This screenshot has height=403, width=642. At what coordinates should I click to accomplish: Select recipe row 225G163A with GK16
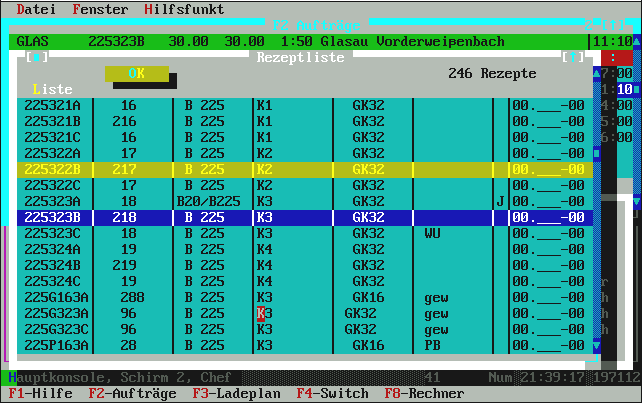point(300,298)
